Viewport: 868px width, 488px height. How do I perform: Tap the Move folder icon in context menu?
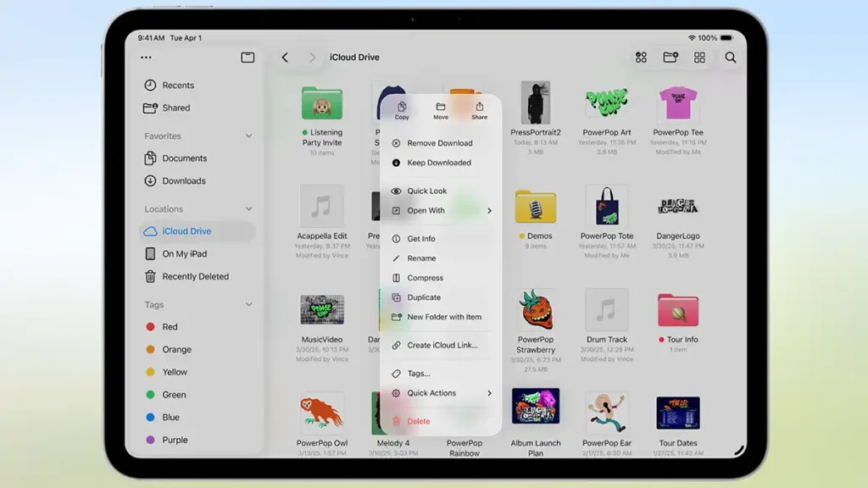coord(441,110)
